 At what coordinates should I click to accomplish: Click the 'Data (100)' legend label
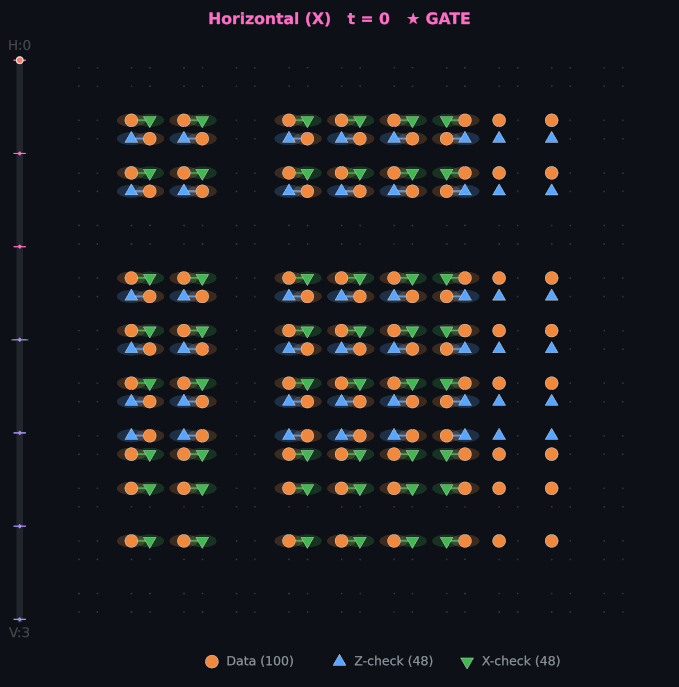click(x=260, y=661)
